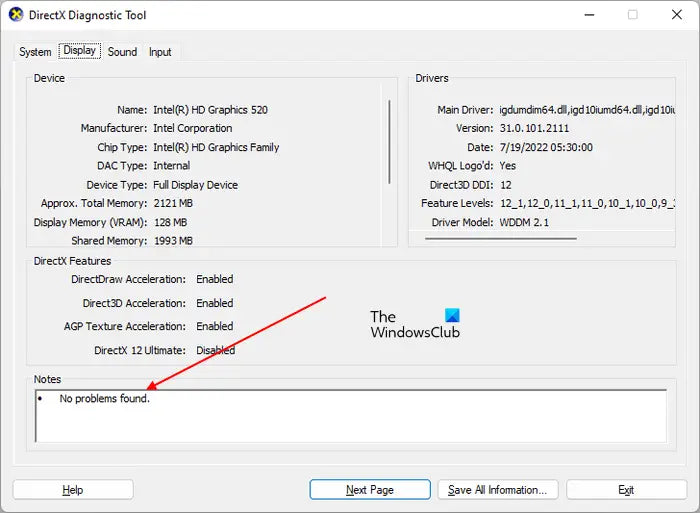The image size is (700, 513).
Task: Close the DirectX Diagnostic Tool window
Action: point(677,15)
